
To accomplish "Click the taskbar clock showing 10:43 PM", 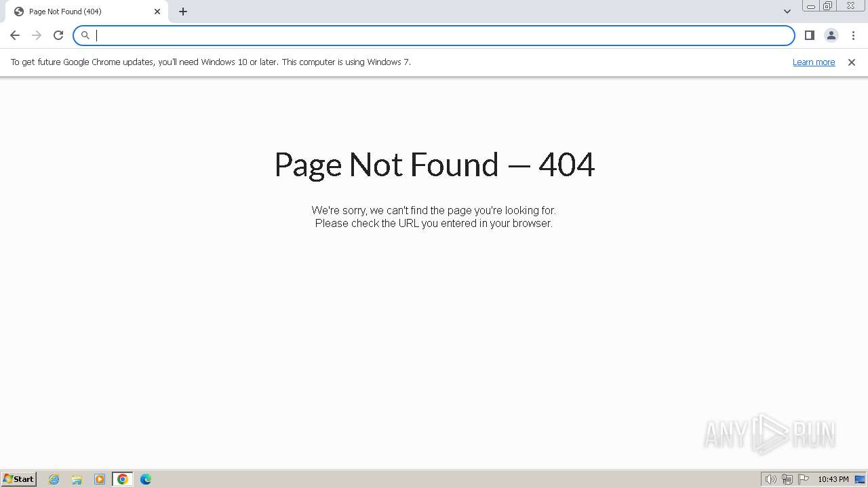I will point(833,479).
